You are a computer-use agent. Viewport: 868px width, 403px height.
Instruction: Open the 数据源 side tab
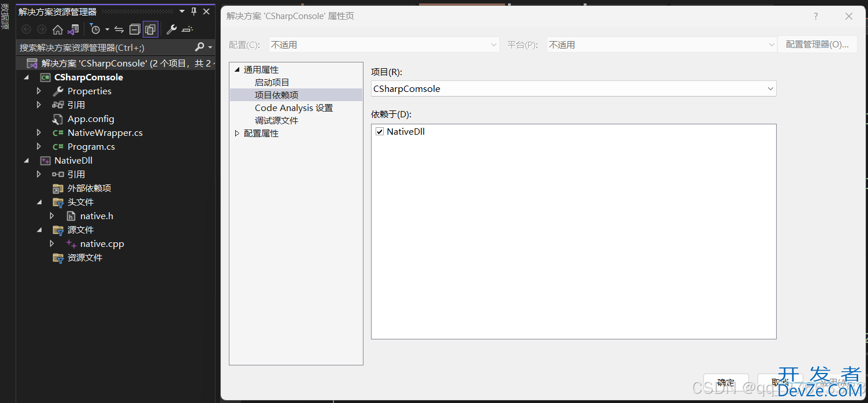(x=5, y=17)
